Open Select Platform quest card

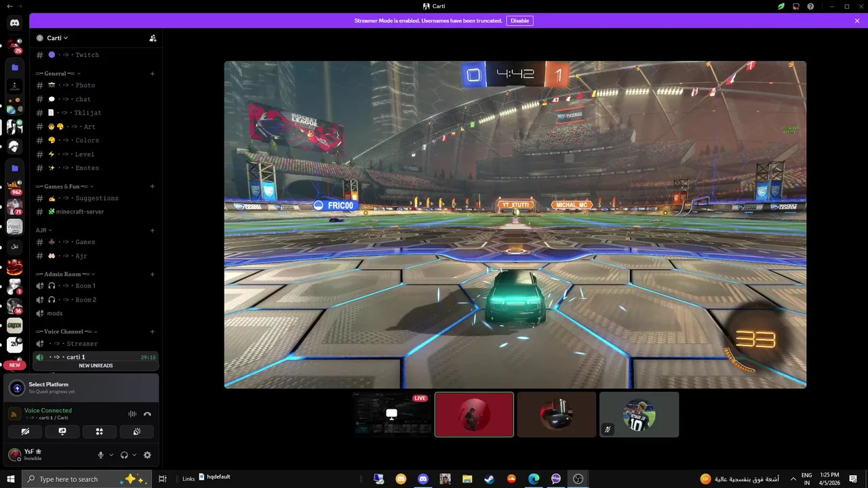coord(82,388)
